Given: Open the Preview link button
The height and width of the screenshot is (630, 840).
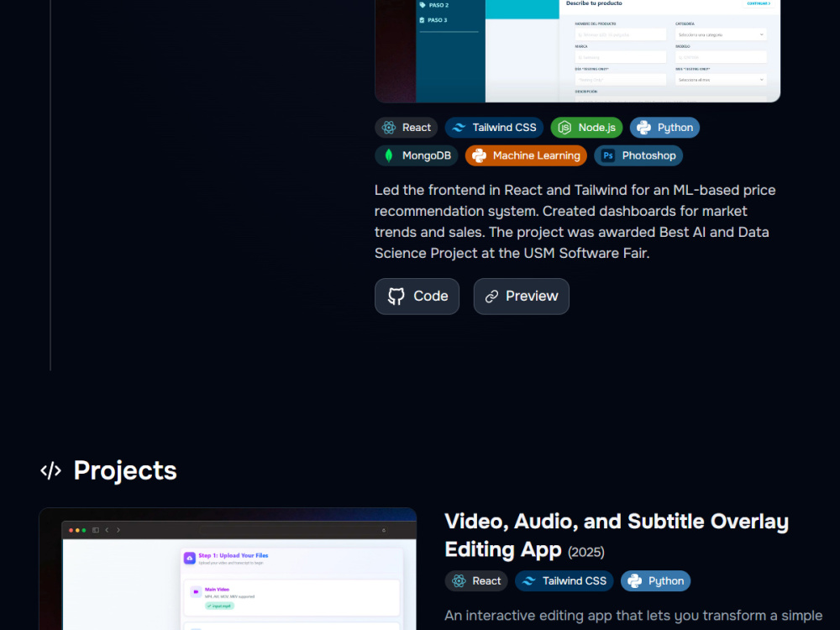Looking at the screenshot, I should pyautogui.click(x=522, y=297).
